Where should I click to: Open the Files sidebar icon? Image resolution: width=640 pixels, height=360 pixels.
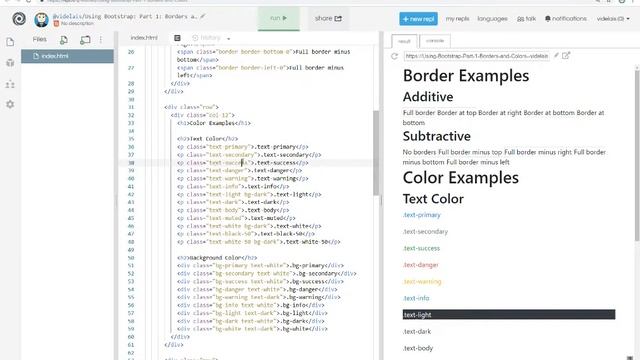(10, 42)
